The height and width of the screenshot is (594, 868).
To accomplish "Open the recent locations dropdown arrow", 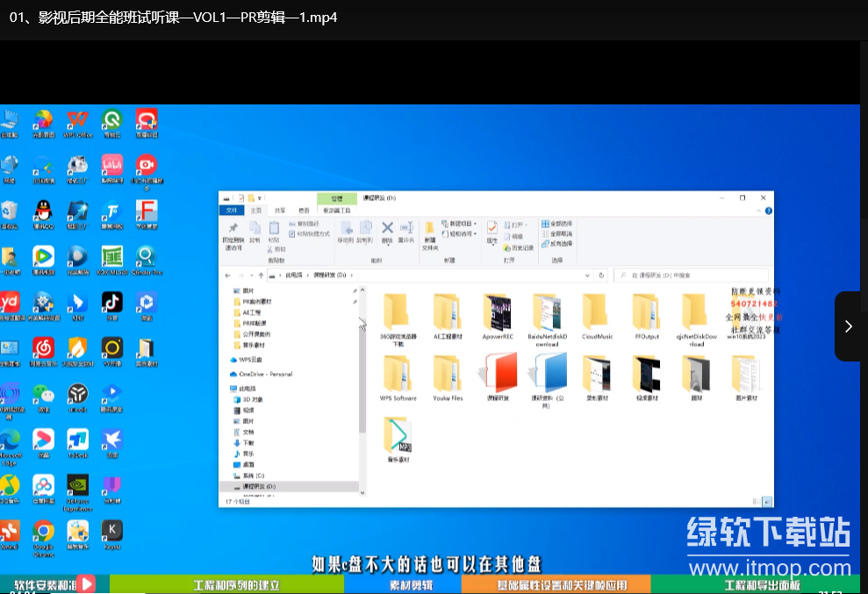I will (x=251, y=276).
